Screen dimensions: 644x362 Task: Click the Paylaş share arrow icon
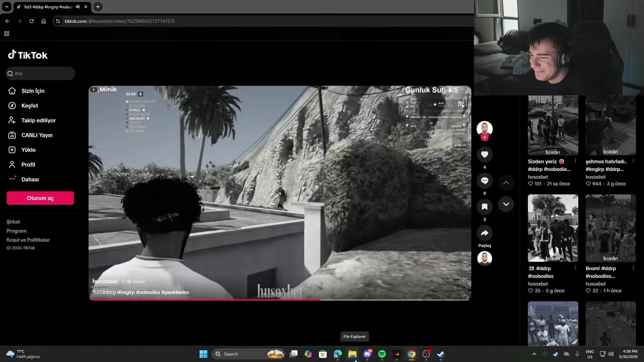[x=485, y=233]
